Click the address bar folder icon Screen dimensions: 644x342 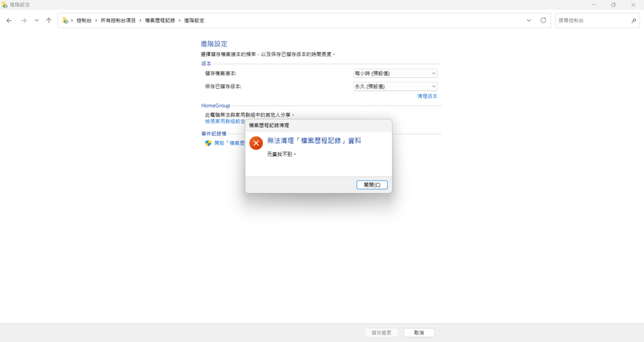click(65, 21)
